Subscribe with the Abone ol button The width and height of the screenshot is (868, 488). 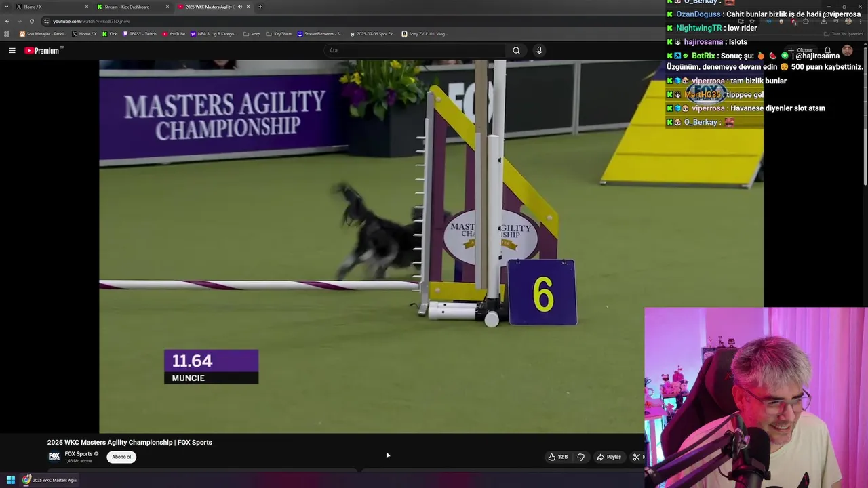[121, 457]
